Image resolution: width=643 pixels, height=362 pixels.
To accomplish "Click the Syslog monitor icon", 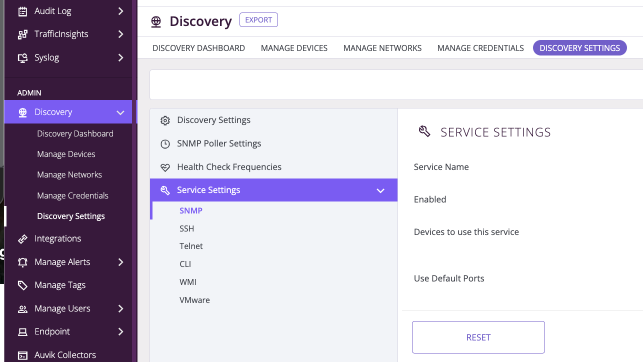I will 23,58.
